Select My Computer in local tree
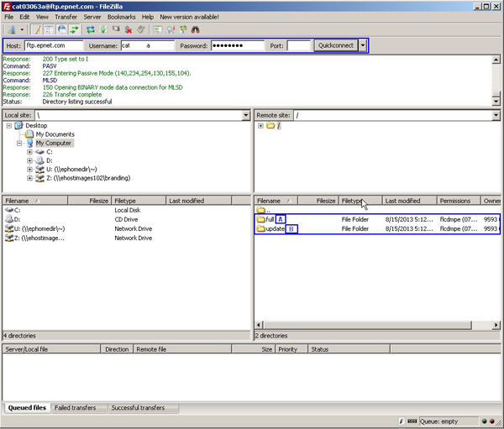Viewport: 504px width, 429px height. (x=54, y=143)
